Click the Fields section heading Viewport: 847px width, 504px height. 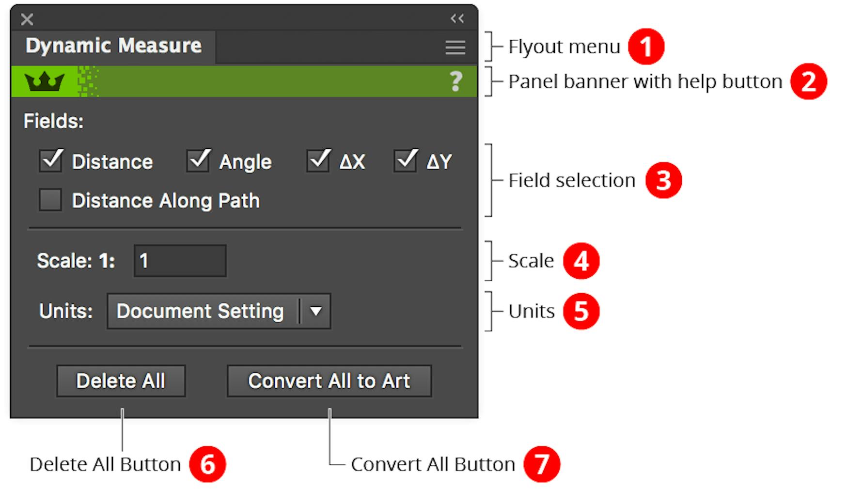(x=53, y=121)
